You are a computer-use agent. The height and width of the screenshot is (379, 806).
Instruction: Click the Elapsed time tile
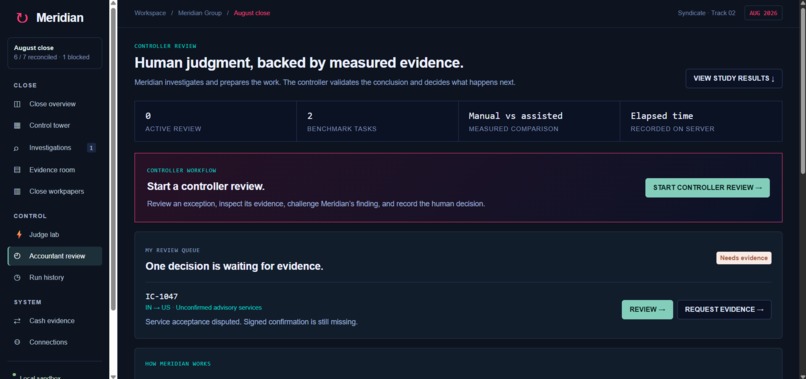pyautogui.click(x=701, y=121)
